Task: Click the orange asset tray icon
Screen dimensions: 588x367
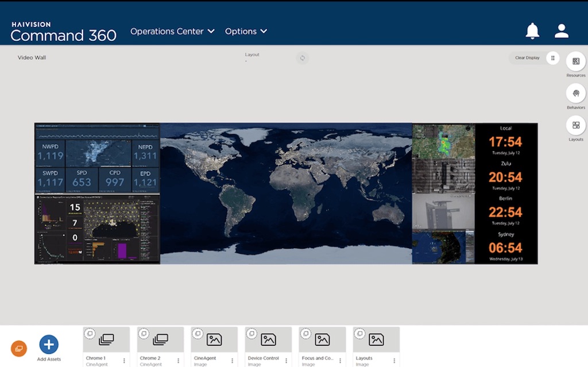Action: [19, 348]
